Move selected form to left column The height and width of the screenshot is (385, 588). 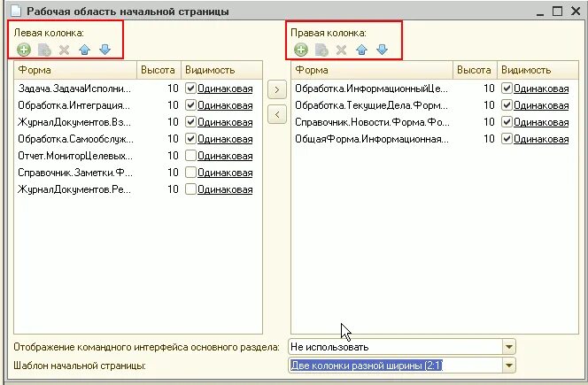click(x=277, y=114)
